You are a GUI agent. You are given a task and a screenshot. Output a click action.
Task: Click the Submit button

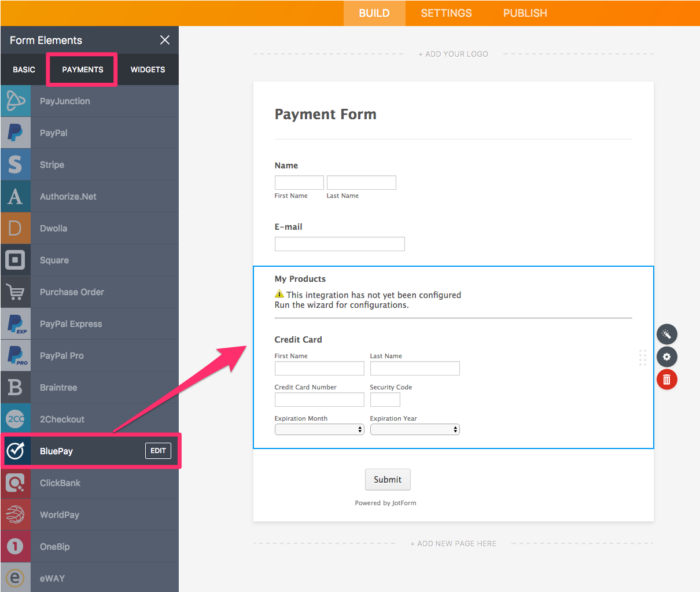(388, 479)
